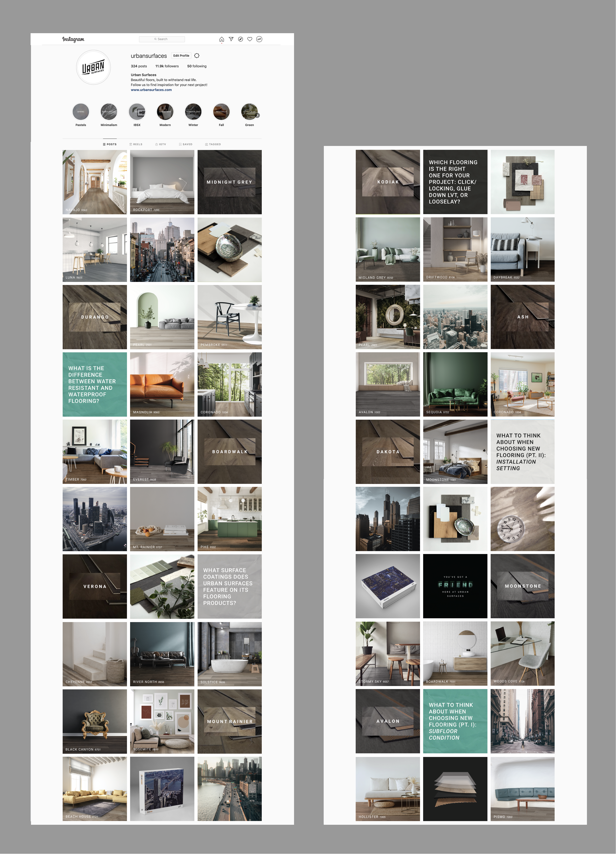Viewport: 616px width, 856px height.
Task: Click the Instagram wordmark logo
Action: click(x=73, y=39)
